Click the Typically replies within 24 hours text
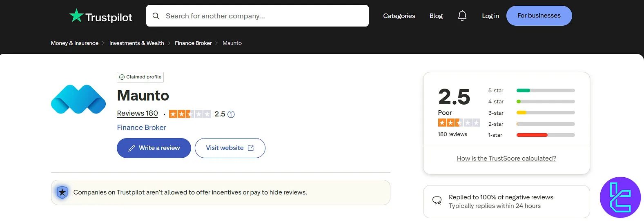Viewport: 644px width, 221px height. (495, 206)
